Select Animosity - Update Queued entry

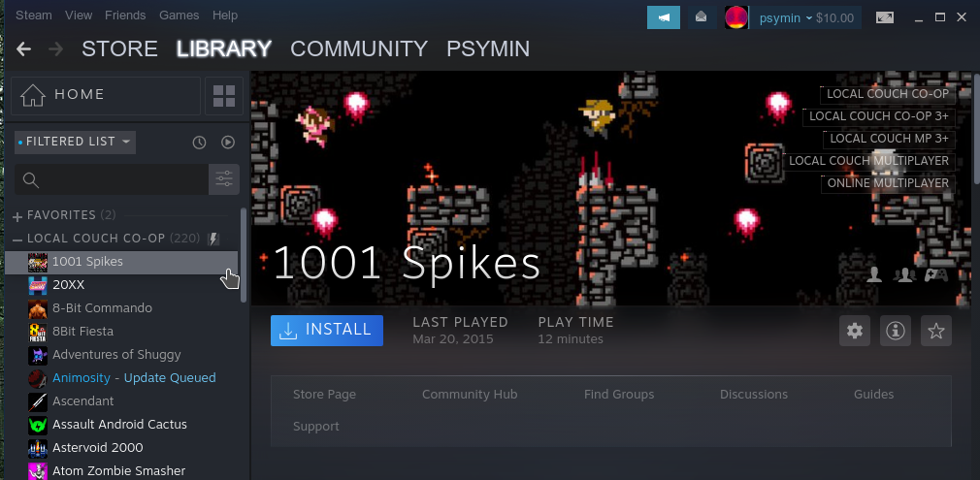121,378
